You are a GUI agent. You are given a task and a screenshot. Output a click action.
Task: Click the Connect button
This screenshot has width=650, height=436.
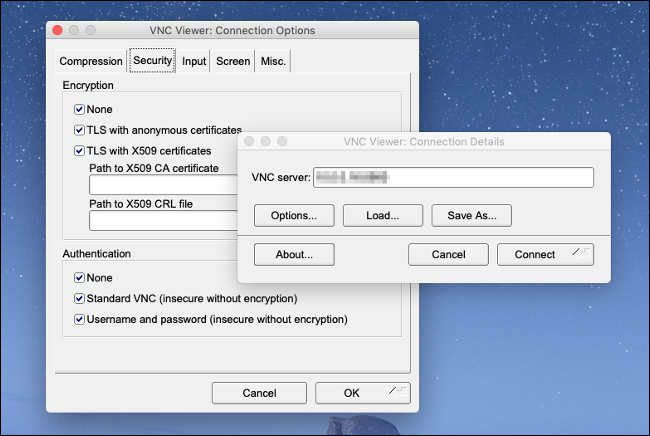click(545, 254)
